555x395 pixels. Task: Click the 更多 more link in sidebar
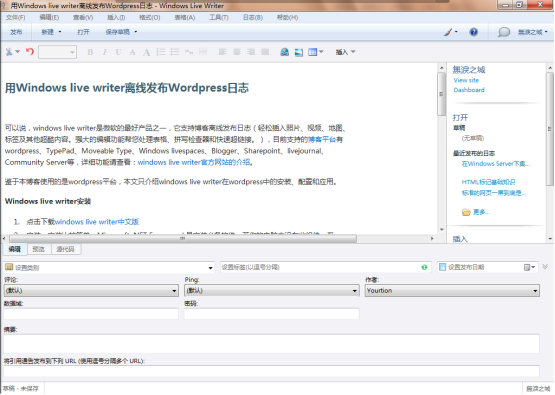point(481,212)
